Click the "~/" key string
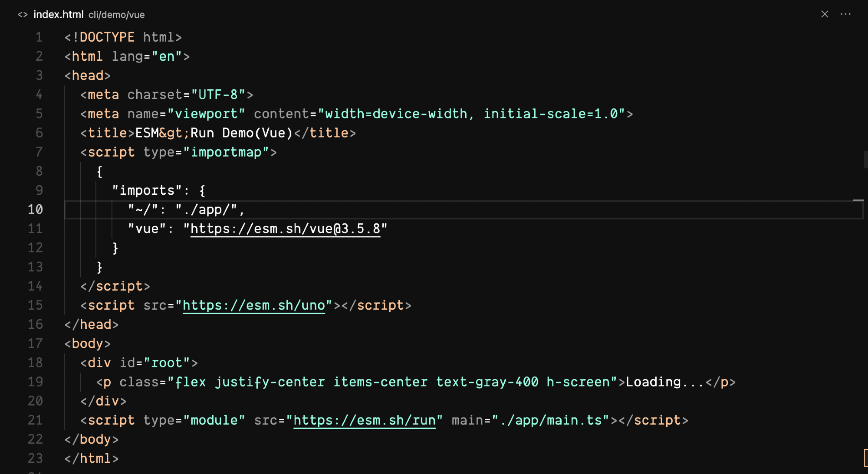 pyautogui.click(x=143, y=209)
